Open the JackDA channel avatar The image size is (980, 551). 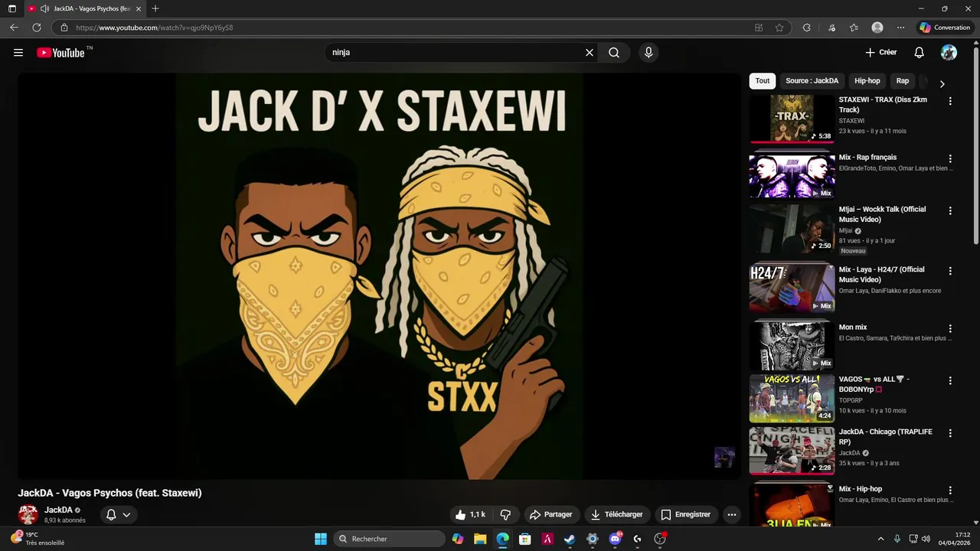coord(28,514)
